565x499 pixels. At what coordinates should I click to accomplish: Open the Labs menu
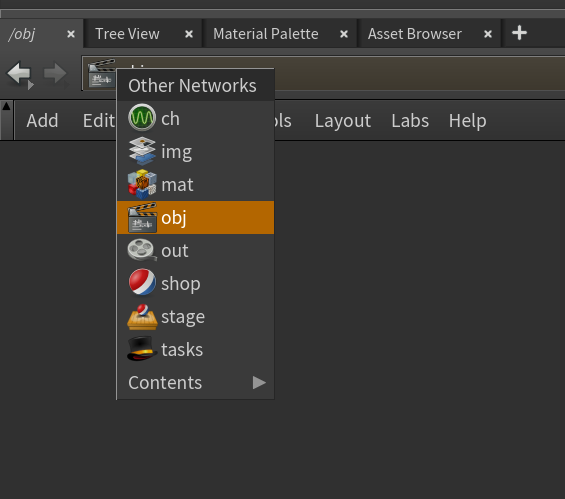(410, 121)
